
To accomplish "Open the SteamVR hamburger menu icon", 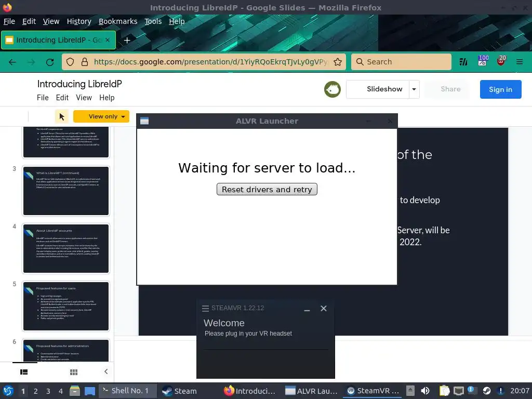I will point(205,309).
